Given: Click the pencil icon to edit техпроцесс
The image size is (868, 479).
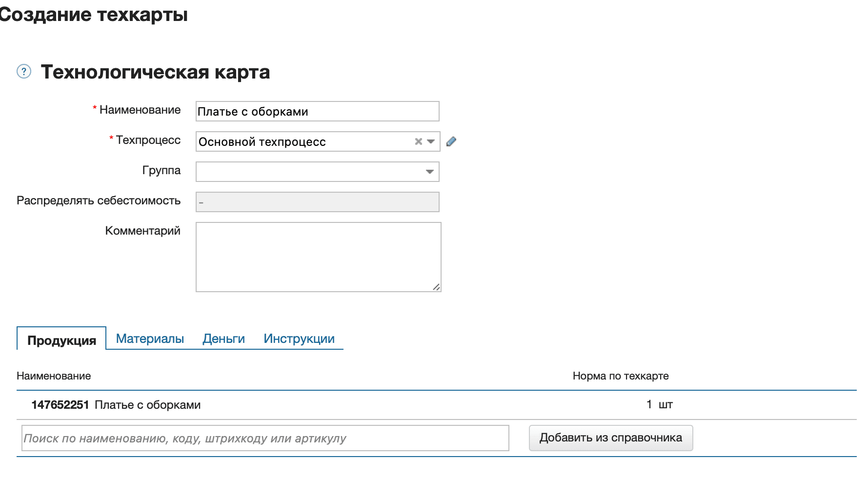Looking at the screenshot, I should click(x=452, y=141).
